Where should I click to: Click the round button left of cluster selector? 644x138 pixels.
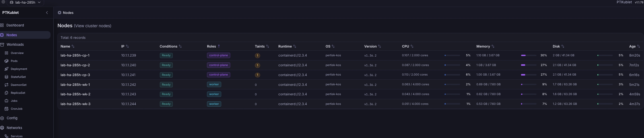pyautogui.click(x=3, y=2)
